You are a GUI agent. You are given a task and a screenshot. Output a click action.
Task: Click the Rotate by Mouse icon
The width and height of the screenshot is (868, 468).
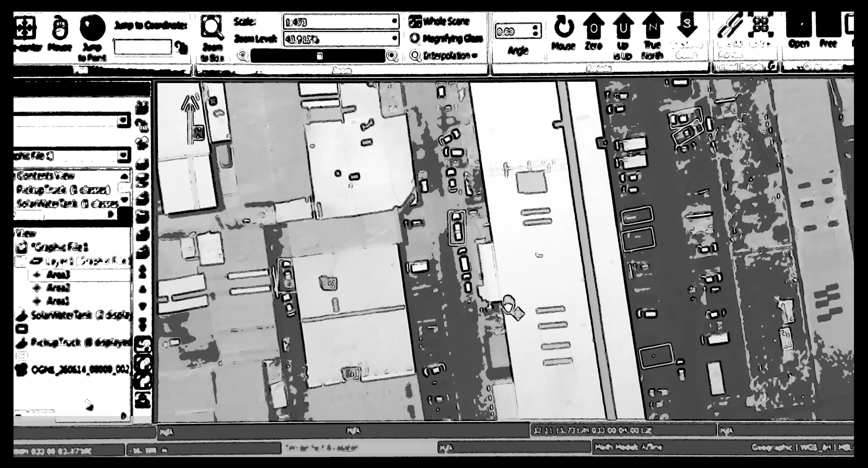coord(564,27)
